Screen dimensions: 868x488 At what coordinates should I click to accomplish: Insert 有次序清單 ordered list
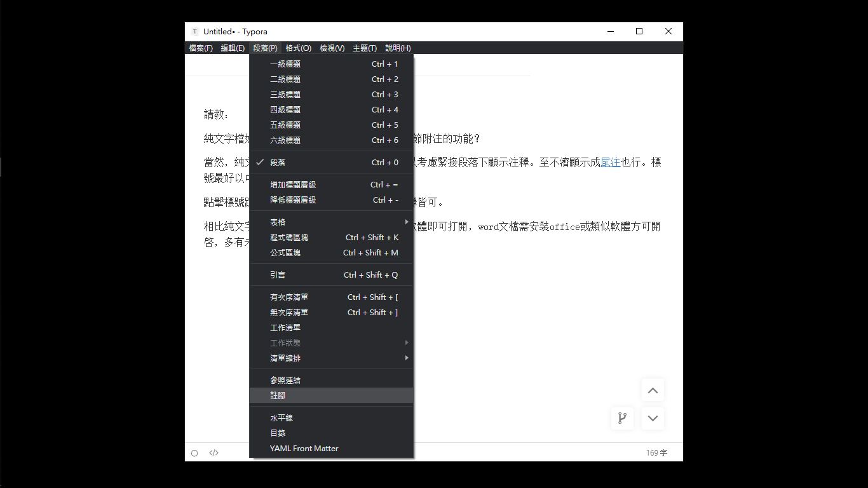(331, 297)
